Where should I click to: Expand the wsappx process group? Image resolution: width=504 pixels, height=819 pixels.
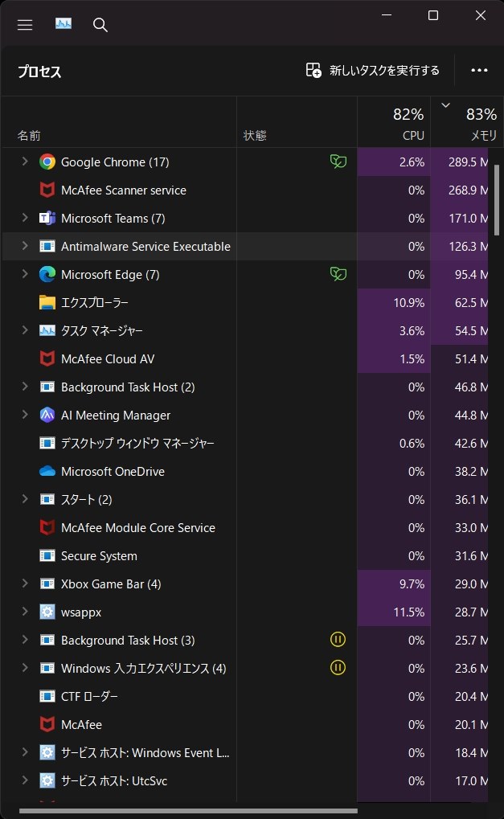pyautogui.click(x=25, y=612)
